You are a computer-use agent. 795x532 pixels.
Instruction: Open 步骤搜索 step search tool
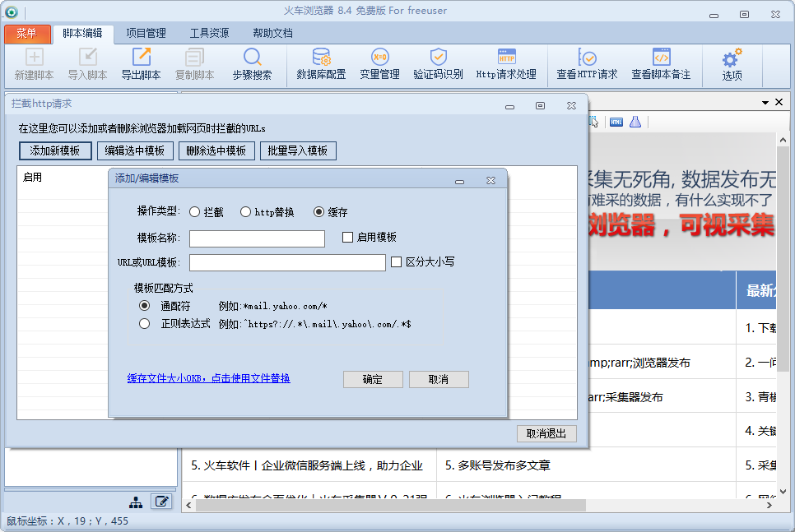click(x=252, y=64)
